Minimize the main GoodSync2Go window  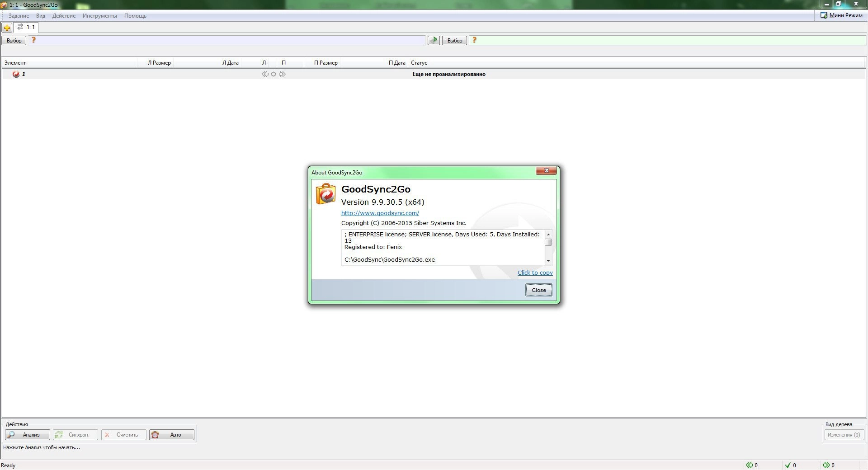(827, 4)
